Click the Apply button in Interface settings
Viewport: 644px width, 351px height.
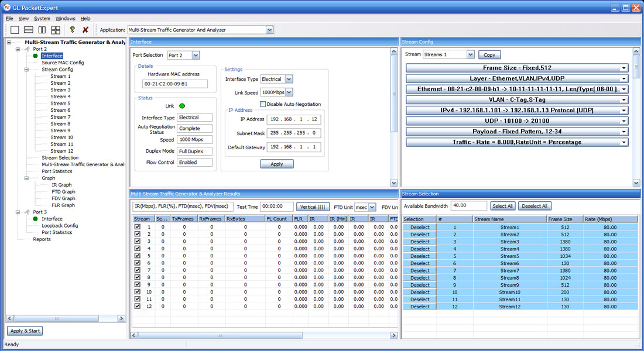[x=277, y=164]
